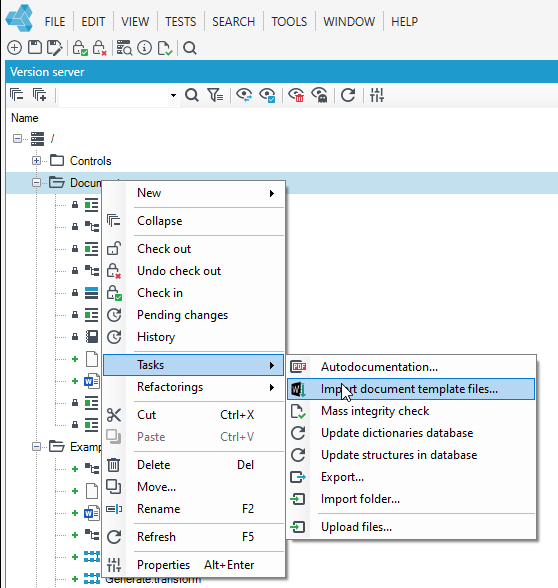Screen dimensions: 558x588
Task: Choose Check out from the context menu
Action: coord(194,249)
